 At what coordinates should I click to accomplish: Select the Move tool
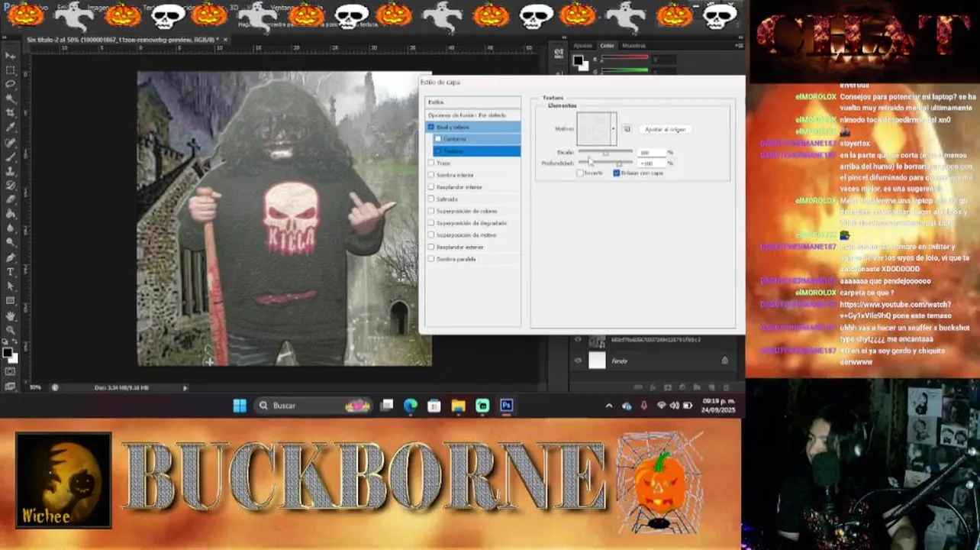[x=10, y=57]
